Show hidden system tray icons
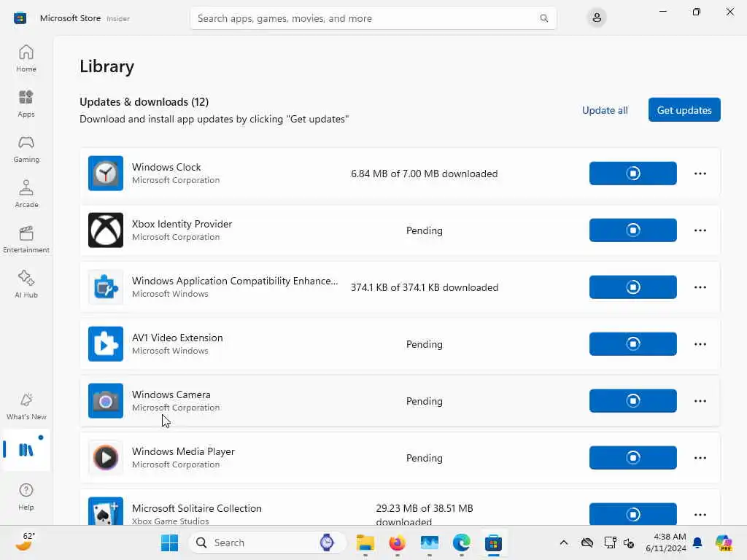This screenshot has width=747, height=560. click(564, 542)
